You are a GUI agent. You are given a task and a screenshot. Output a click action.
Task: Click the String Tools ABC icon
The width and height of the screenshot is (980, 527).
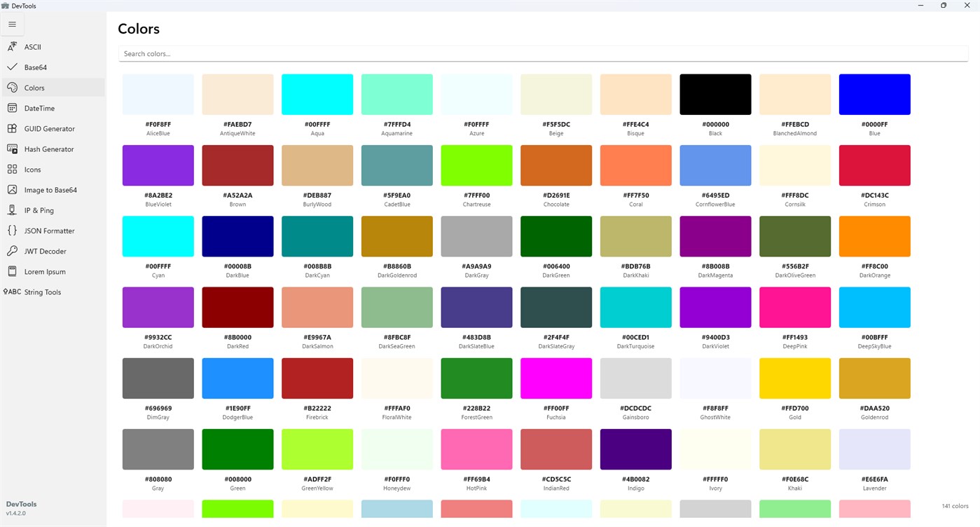tap(12, 292)
